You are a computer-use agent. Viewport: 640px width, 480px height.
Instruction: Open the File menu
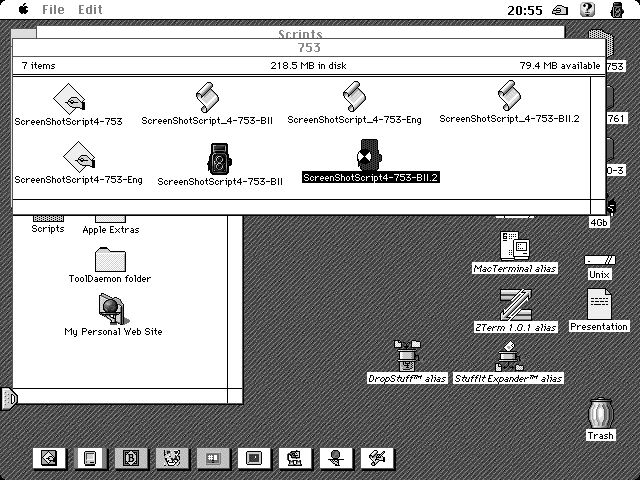point(53,9)
